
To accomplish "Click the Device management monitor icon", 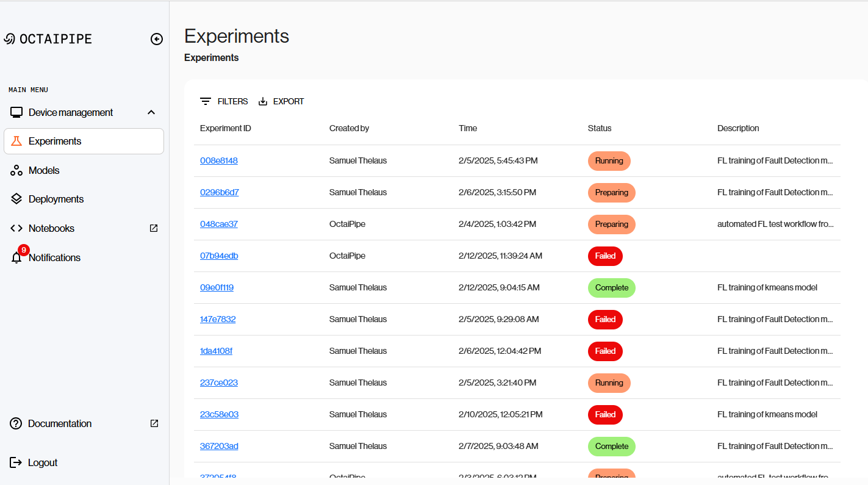I will [15, 112].
